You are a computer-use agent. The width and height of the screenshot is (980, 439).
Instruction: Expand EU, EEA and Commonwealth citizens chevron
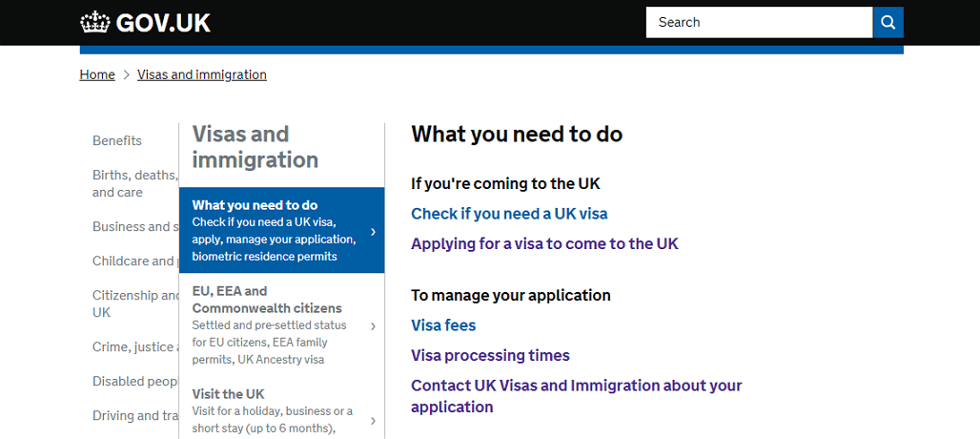tap(373, 325)
